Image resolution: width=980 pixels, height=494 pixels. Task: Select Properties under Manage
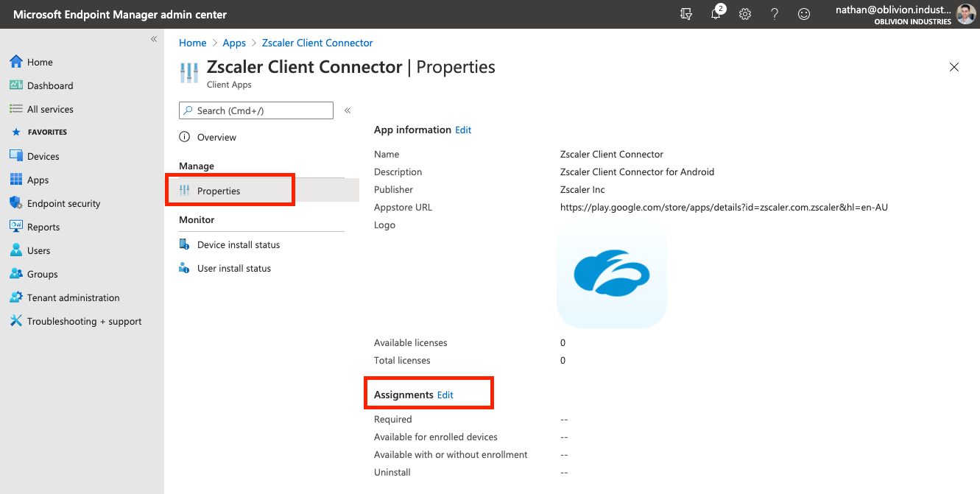tap(219, 191)
